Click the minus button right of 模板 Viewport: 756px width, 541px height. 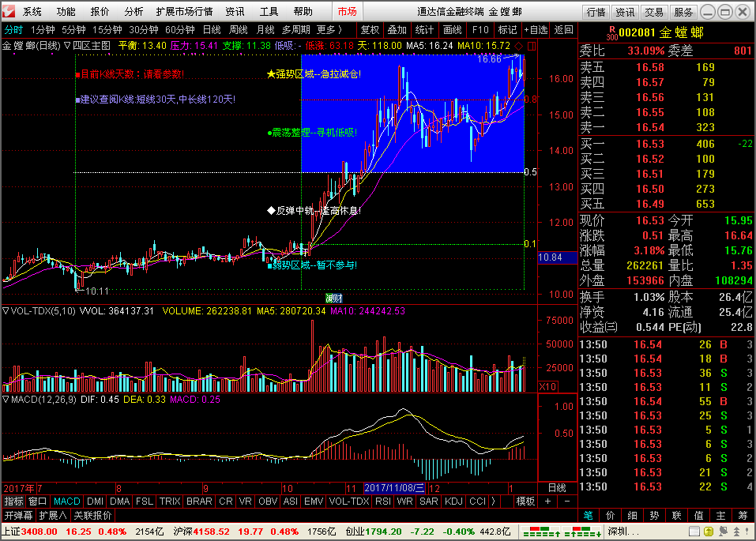click(x=567, y=501)
